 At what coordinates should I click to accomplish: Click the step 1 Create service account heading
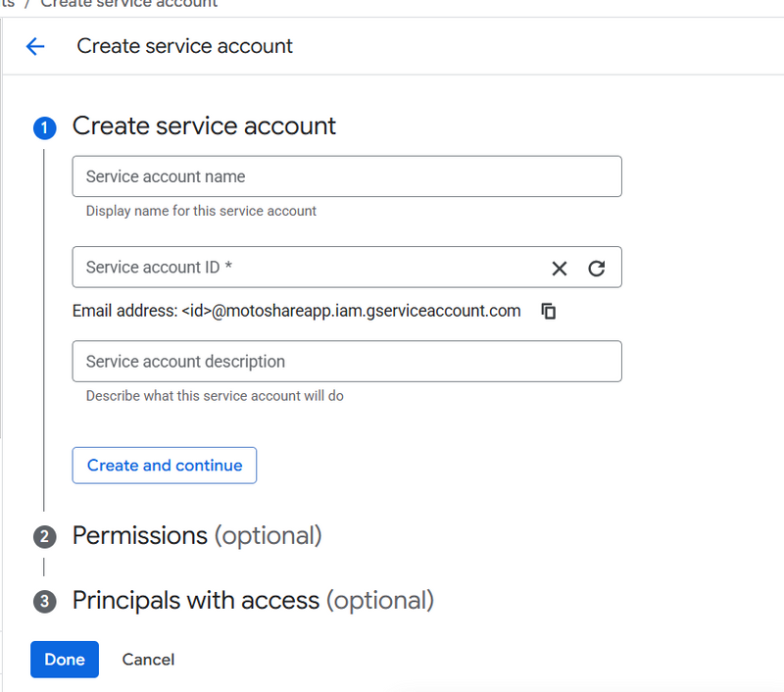tap(204, 126)
